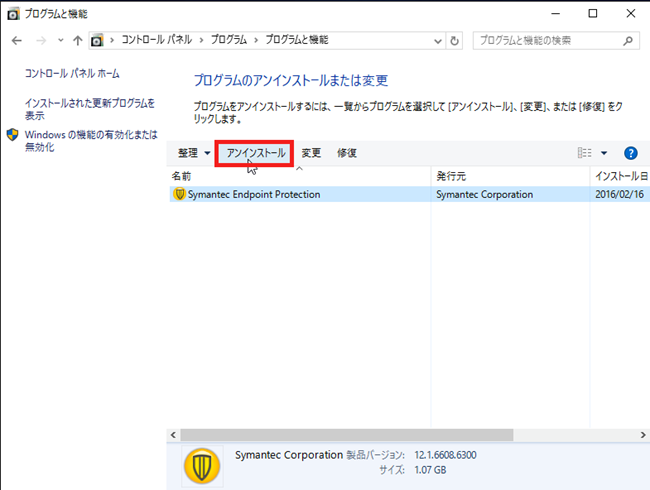Click the shield icon beside Windows の機能
This screenshot has height=490, width=650.
pyautogui.click(x=12, y=135)
